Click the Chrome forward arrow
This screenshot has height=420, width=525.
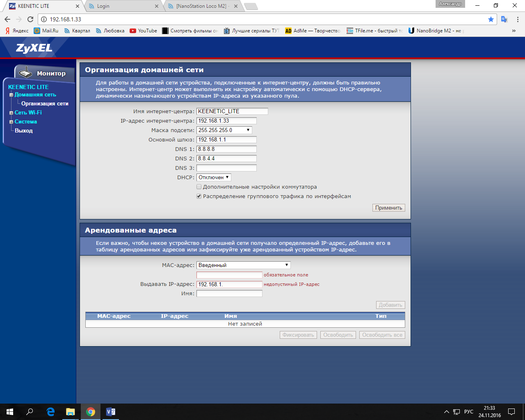[19, 19]
